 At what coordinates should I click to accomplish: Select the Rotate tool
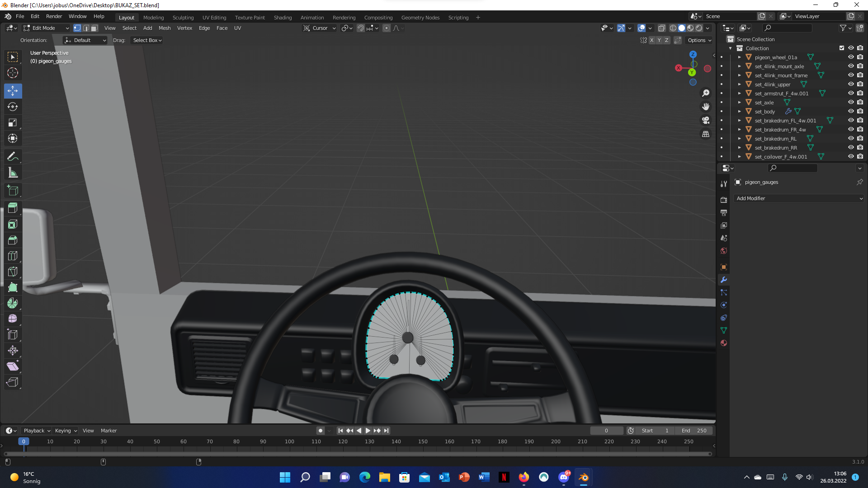pyautogui.click(x=13, y=107)
